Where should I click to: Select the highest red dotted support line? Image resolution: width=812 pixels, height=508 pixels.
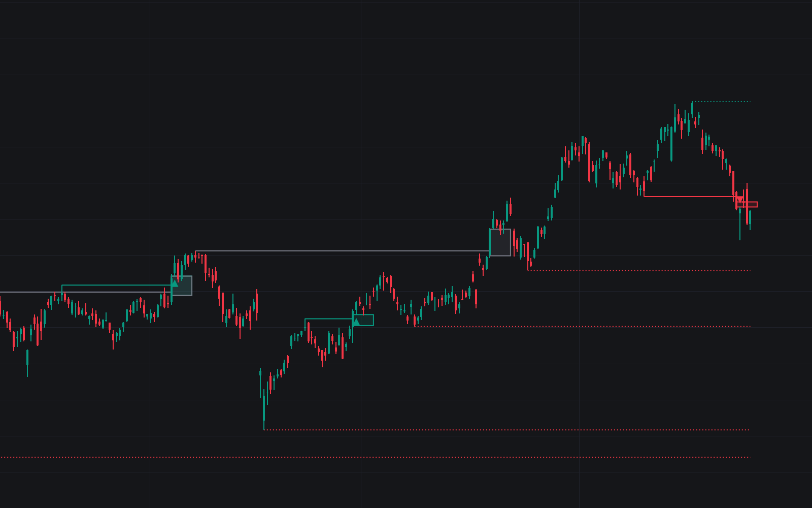point(639,270)
